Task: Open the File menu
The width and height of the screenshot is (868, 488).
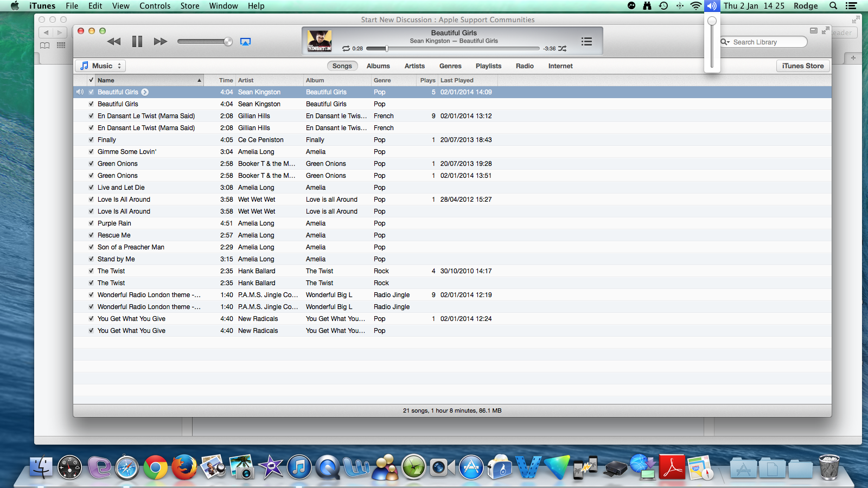Action: click(72, 6)
